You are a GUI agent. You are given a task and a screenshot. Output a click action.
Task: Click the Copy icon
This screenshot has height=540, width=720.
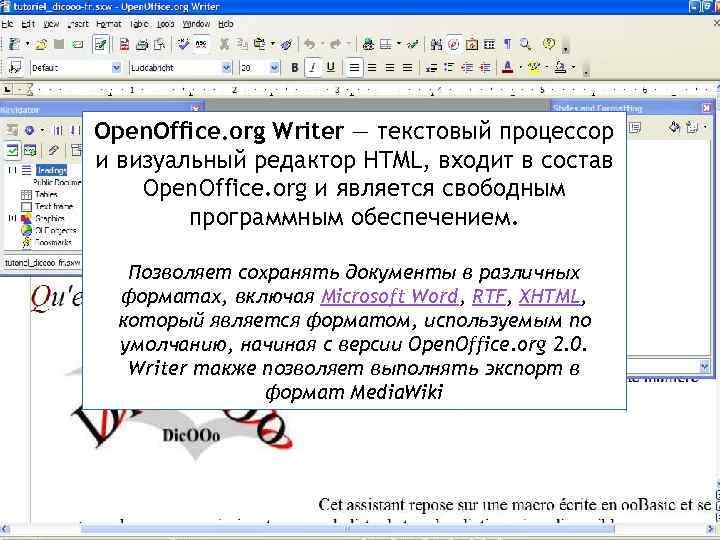pos(242,45)
